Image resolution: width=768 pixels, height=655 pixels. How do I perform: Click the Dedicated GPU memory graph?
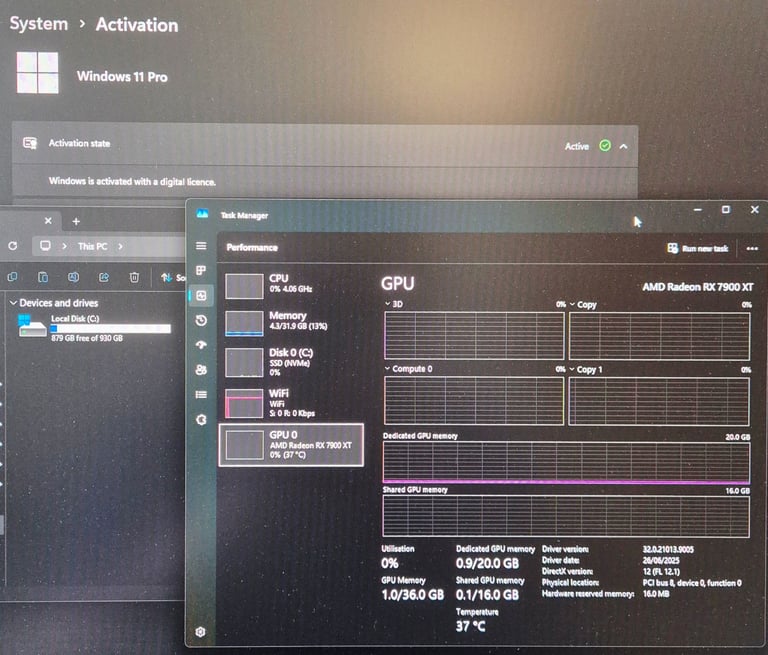coord(566,462)
